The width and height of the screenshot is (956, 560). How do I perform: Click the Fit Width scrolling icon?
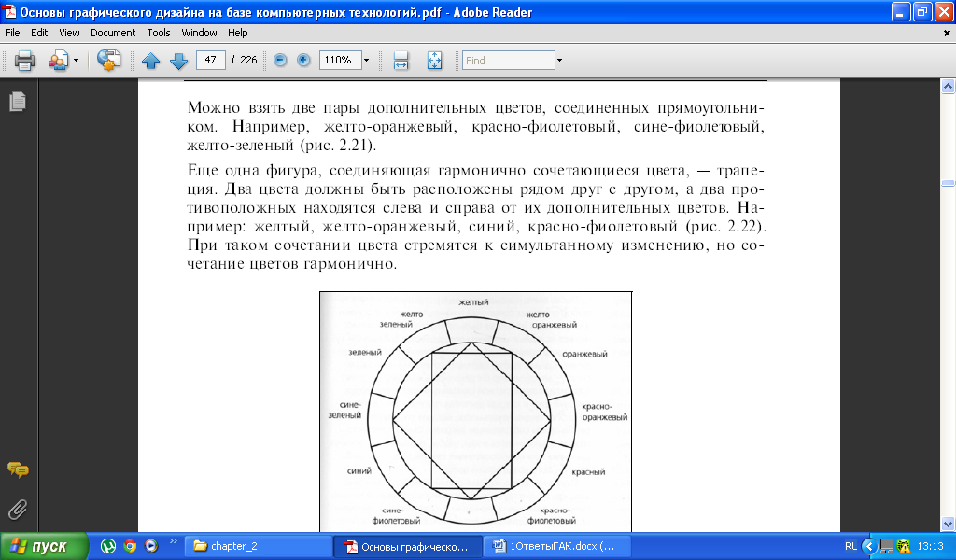tap(401, 61)
